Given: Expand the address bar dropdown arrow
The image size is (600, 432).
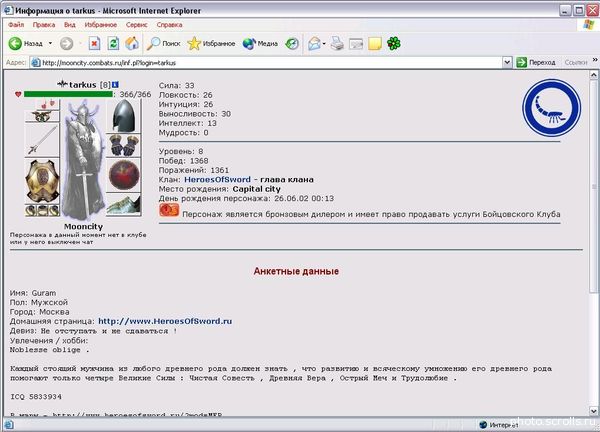Looking at the screenshot, I should click(507, 62).
